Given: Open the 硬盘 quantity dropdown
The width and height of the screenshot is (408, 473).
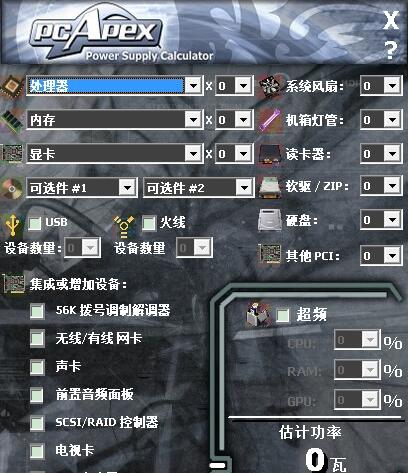Looking at the screenshot, I should (381, 220).
